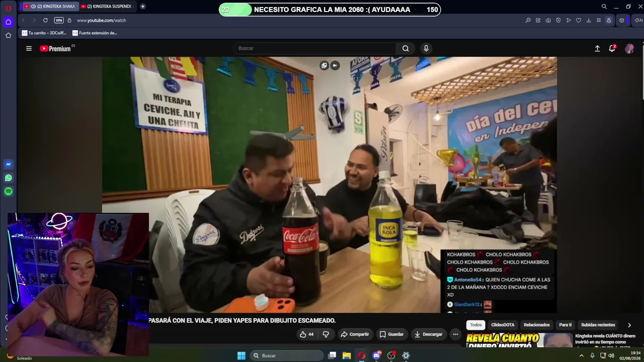Open the Opera AI assistant button
Viewport: 644px width, 362px height.
tap(638, 20)
